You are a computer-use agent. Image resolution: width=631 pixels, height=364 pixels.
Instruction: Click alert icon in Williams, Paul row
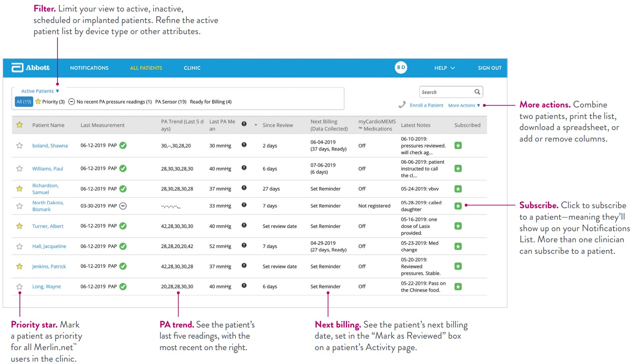[x=244, y=168]
